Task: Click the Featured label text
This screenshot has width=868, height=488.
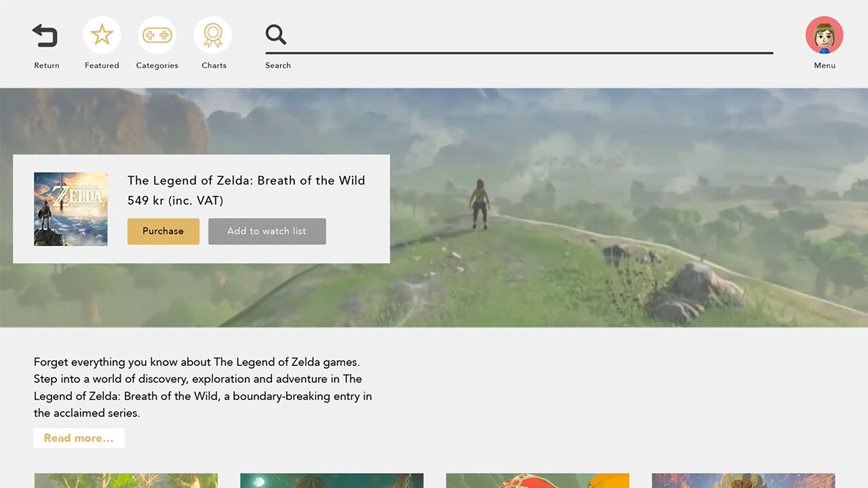Action: (102, 66)
